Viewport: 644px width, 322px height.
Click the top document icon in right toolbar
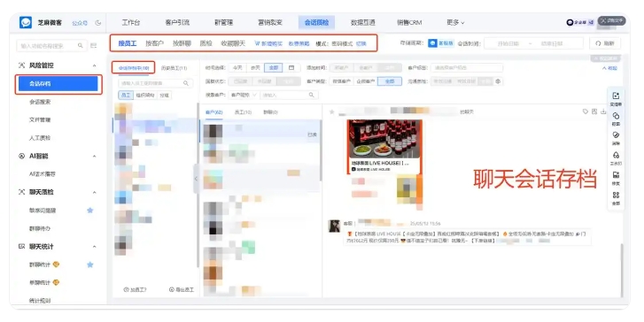tap(616, 96)
